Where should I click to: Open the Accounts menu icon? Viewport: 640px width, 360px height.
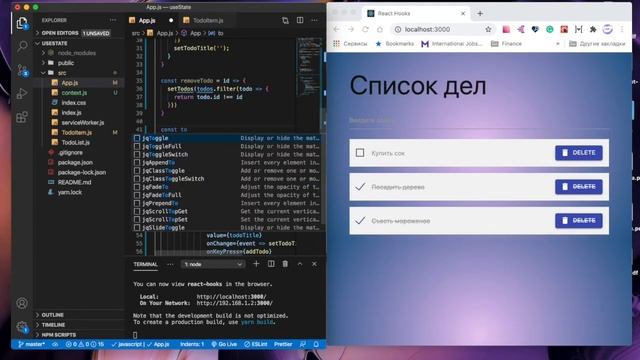pyautogui.click(x=22, y=303)
